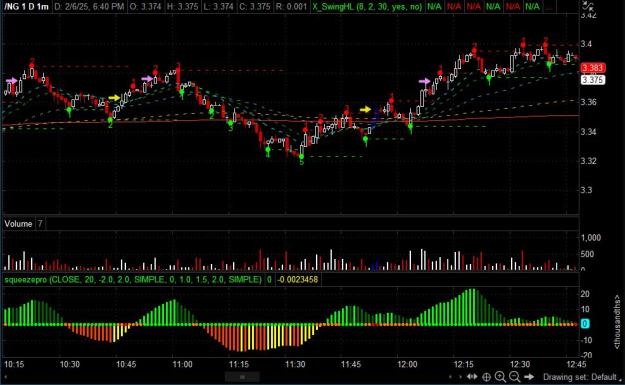Click the 11:45 time axis label

351,364
